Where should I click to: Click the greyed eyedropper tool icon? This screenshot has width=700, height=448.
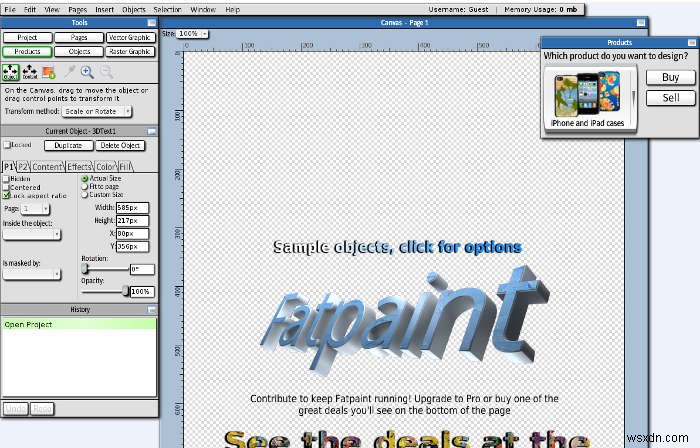[69, 72]
